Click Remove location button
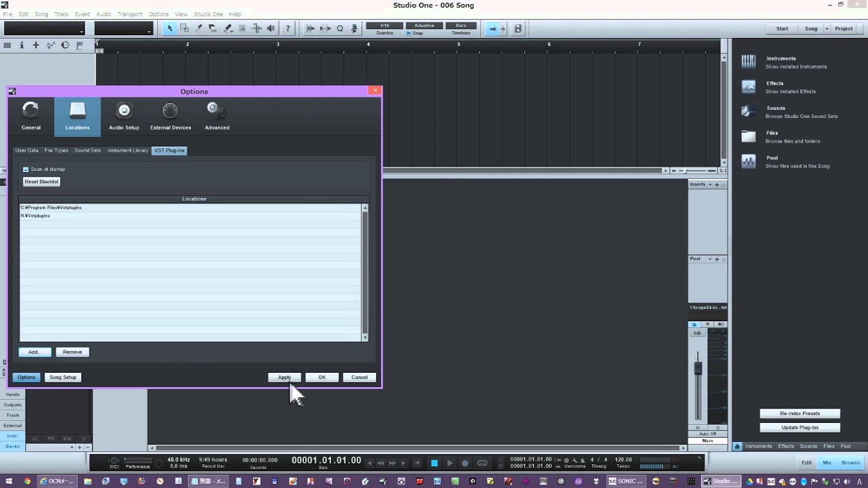Screen dimensions: 868x488 tap(73, 352)
